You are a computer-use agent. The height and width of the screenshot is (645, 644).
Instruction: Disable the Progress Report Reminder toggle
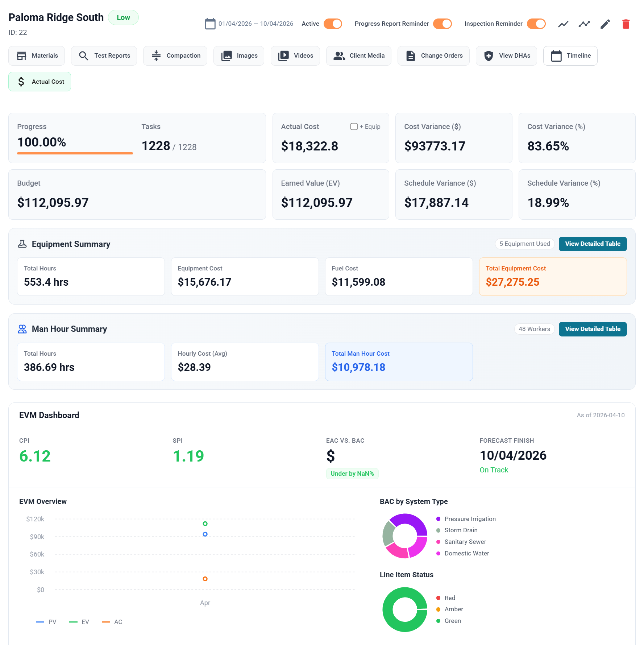pos(443,24)
